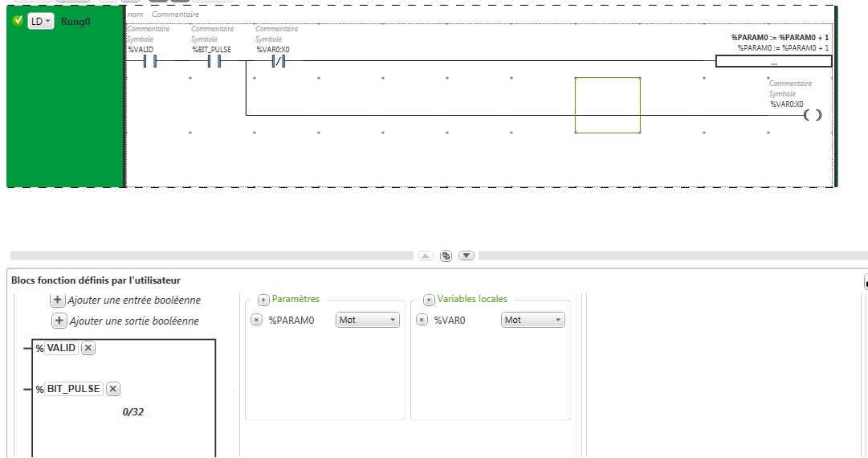The image size is (868, 458).
Task: Open the %PARAM0 type dropdown (Mot)
Action: tap(368, 320)
